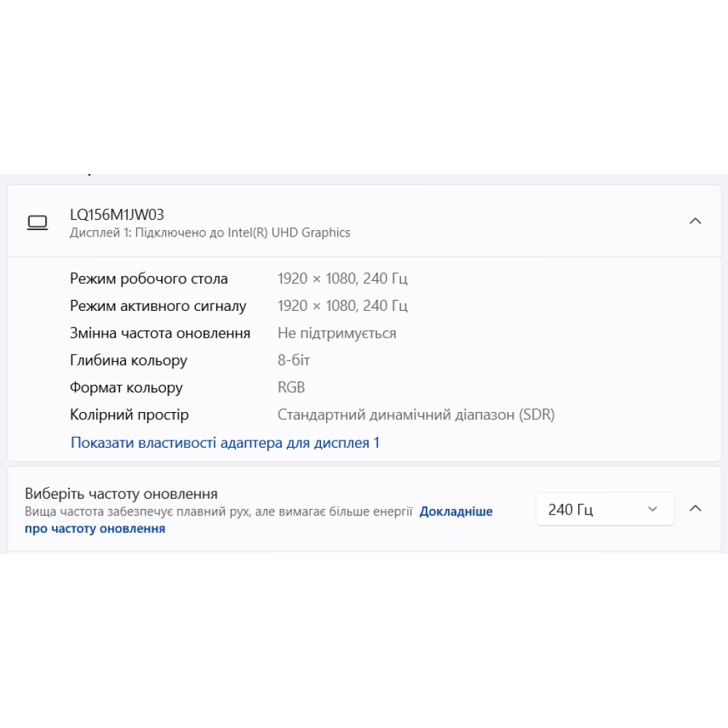Viewport: 728px width, 728px height.
Task: Click the Формат кольору label
Action: click(126, 388)
